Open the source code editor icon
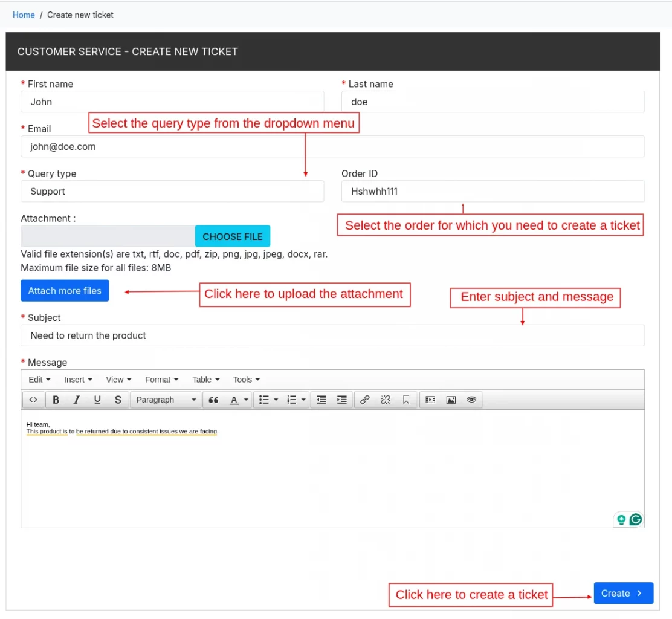 pyautogui.click(x=33, y=400)
